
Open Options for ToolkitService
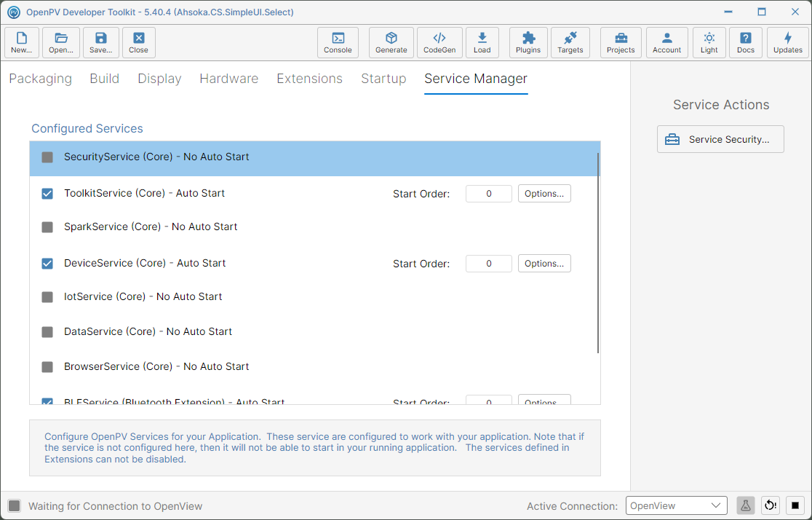point(544,194)
